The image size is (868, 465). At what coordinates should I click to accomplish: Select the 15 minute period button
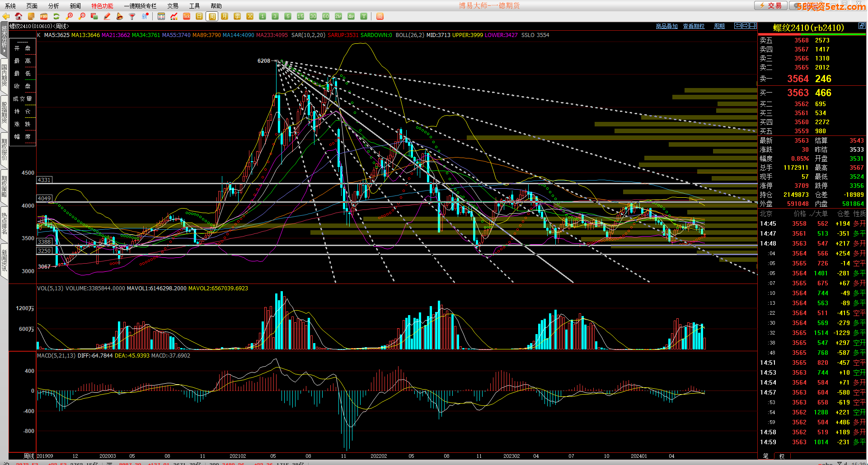(x=300, y=16)
